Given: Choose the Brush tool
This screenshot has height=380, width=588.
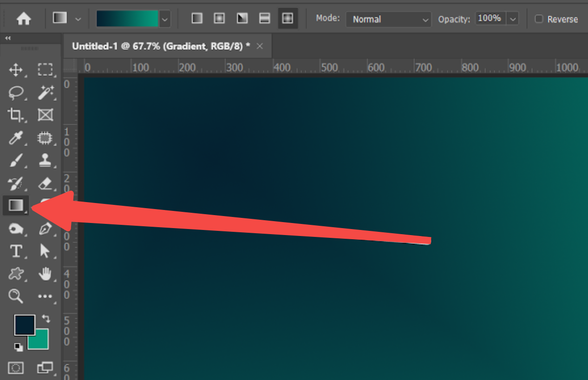Looking at the screenshot, I should pos(16,160).
